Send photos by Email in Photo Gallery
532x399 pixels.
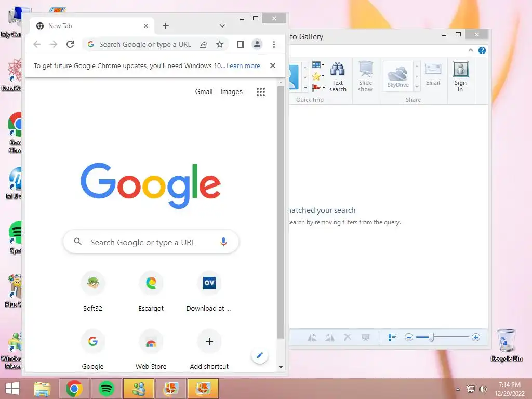pos(433,75)
